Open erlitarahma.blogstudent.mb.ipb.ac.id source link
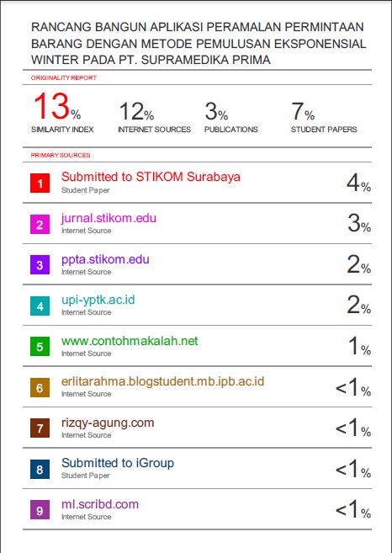 click(163, 381)
